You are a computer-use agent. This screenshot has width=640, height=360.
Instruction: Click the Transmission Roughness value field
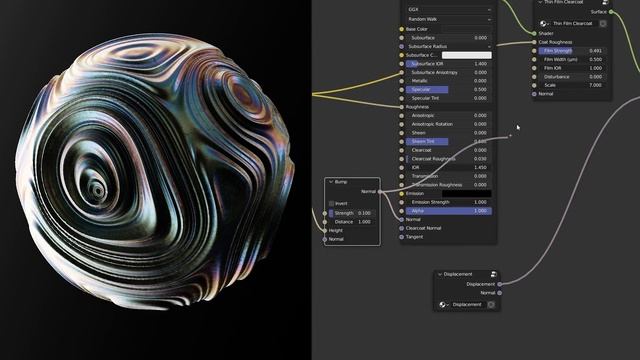(x=449, y=185)
